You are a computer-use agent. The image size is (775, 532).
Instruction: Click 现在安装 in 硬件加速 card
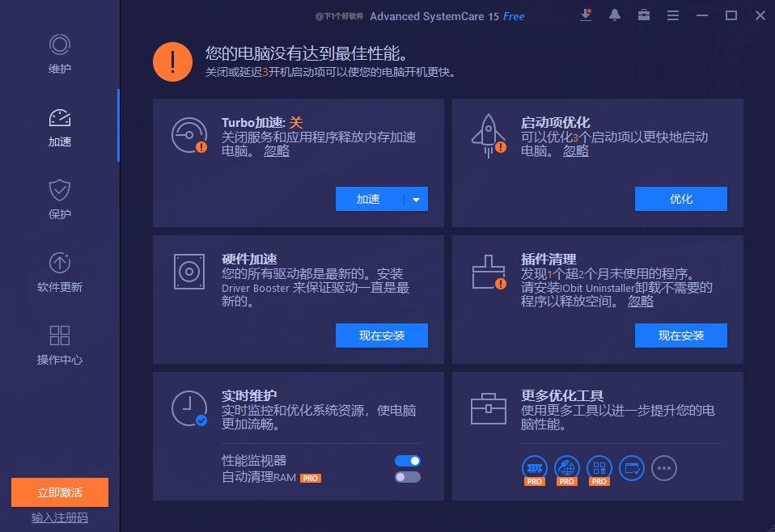[382, 336]
